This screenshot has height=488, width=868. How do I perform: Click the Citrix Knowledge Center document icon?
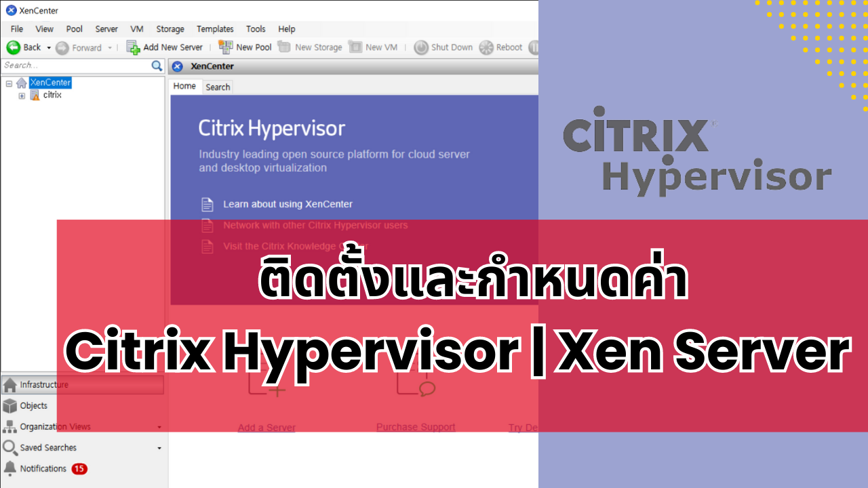(x=208, y=246)
